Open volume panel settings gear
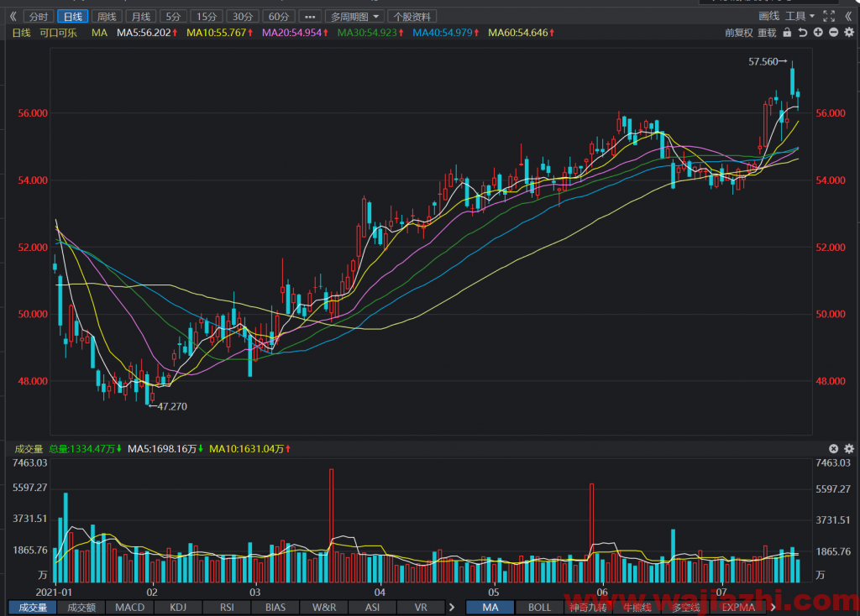 tap(848, 448)
